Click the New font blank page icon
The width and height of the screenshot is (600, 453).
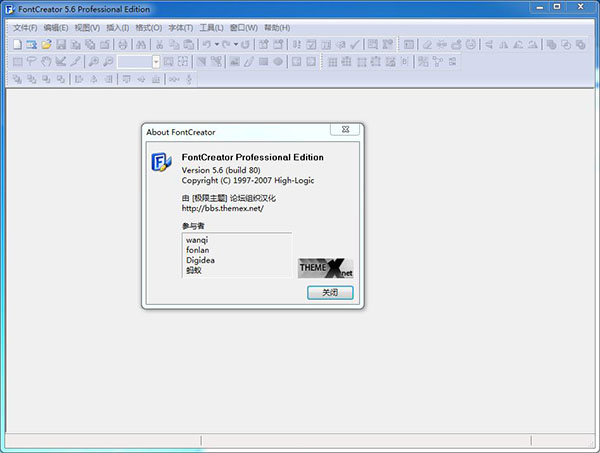tap(17, 44)
